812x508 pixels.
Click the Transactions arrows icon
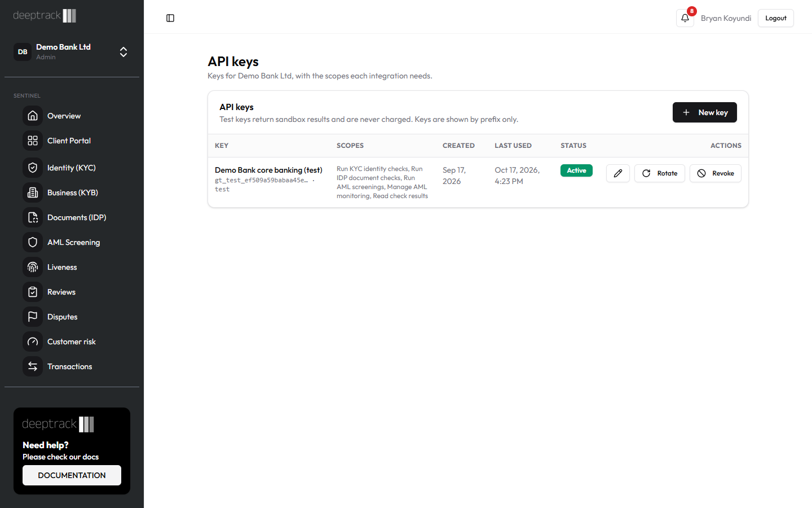click(33, 366)
